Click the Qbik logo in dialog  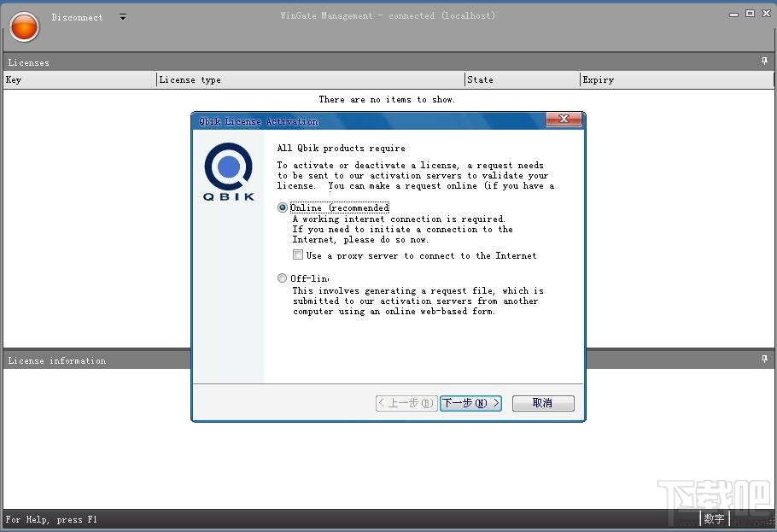tap(229, 172)
